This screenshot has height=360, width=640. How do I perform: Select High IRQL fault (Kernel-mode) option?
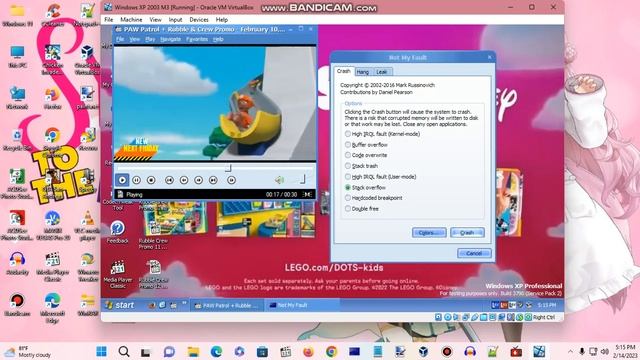(383, 134)
